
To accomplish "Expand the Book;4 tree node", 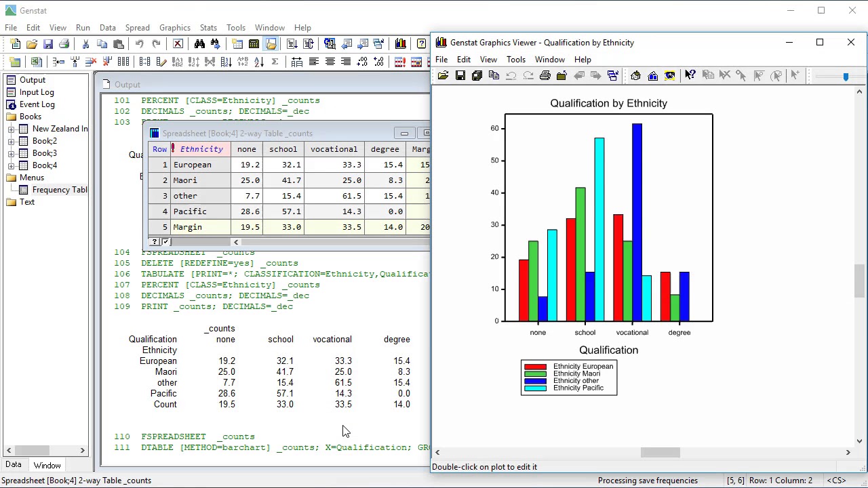I will pyautogui.click(x=12, y=165).
